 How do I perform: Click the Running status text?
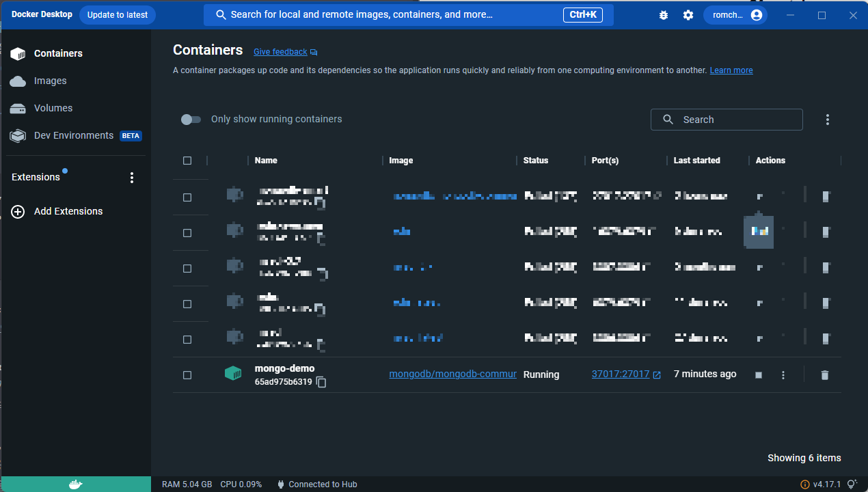point(541,375)
